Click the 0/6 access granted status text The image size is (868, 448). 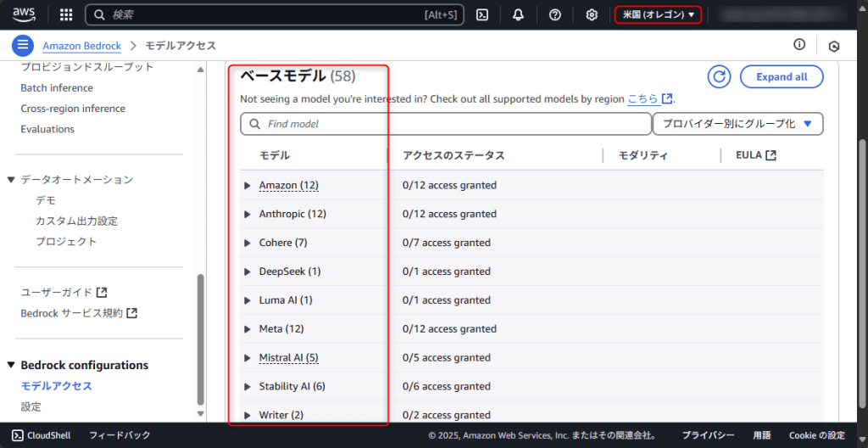(x=446, y=386)
